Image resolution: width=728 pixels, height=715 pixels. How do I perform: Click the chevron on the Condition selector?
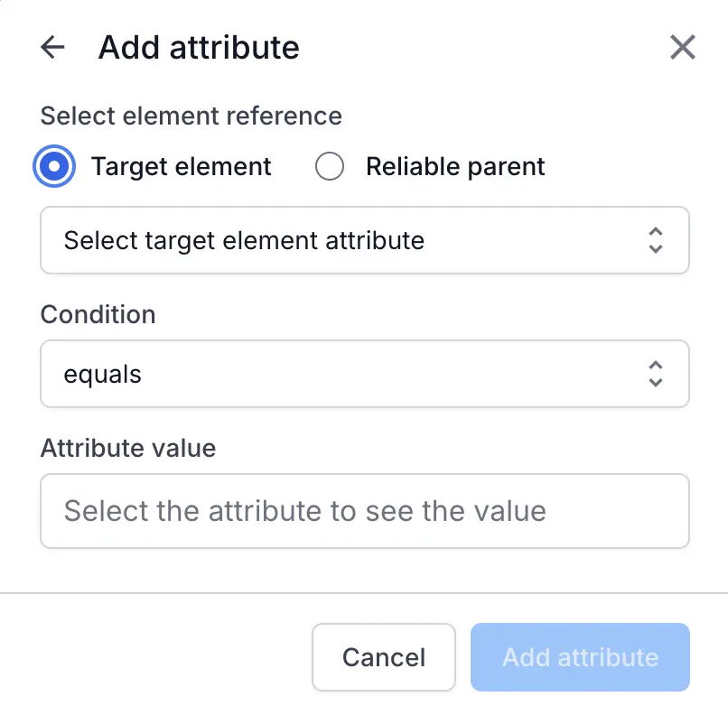coord(656,374)
